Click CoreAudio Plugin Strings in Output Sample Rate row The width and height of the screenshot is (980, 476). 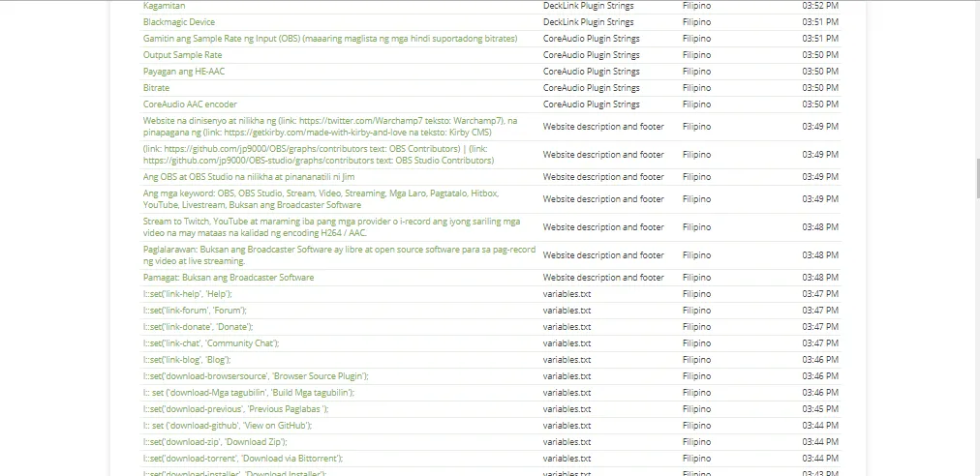click(592, 55)
